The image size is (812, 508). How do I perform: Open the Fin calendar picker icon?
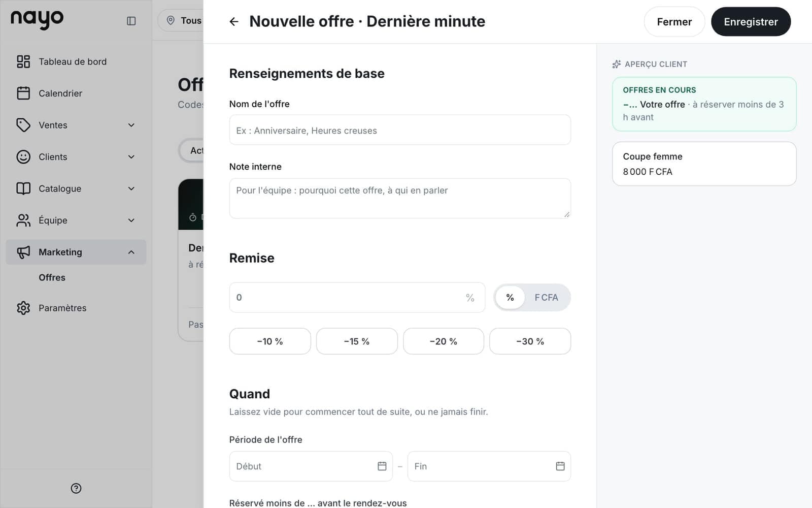point(560,466)
